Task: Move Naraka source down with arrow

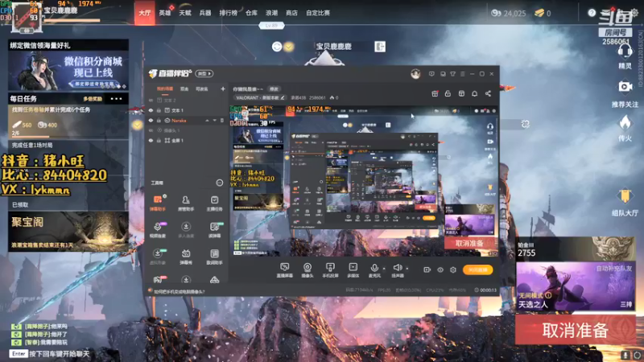Action: tap(214, 120)
